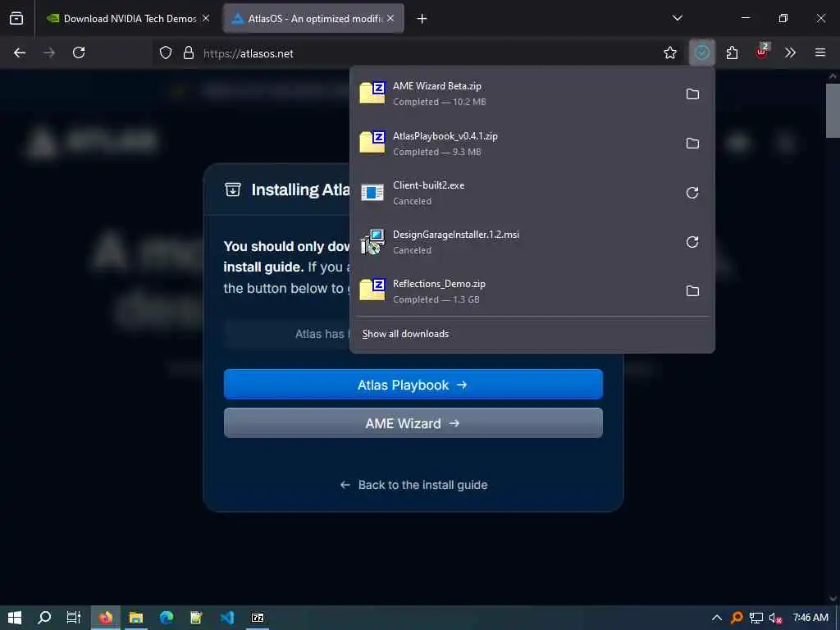The image size is (840, 630).
Task: Open folder containing Reflections_Demo.zip
Action: point(692,291)
